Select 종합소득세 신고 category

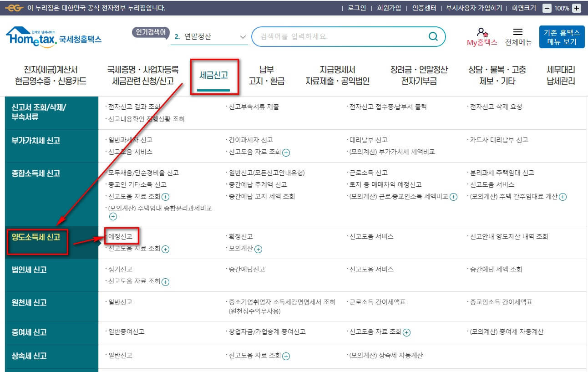tap(52, 194)
